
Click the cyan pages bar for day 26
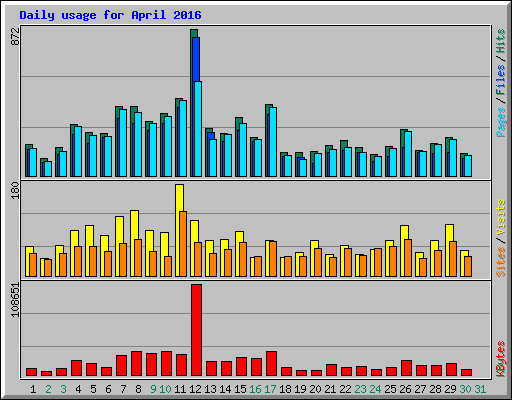point(408,154)
